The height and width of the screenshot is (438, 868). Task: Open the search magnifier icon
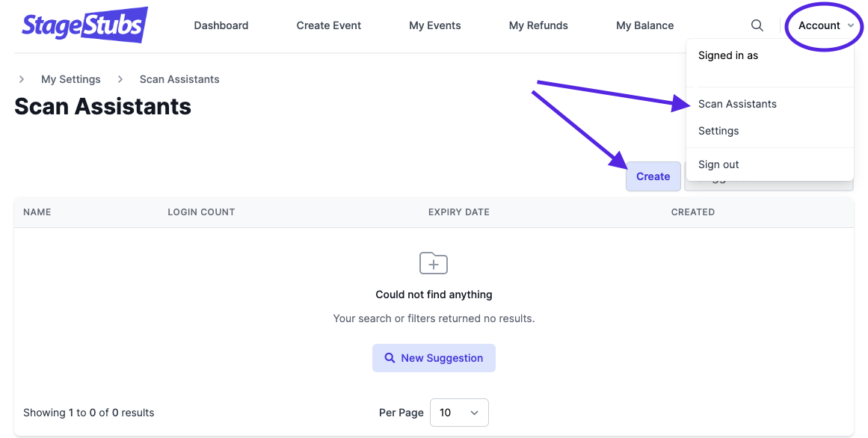[x=757, y=25]
